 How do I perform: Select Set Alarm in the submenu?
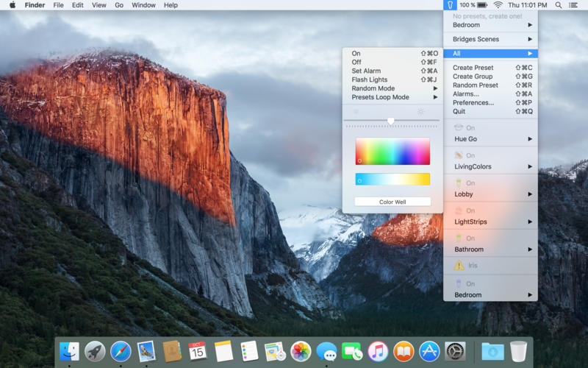click(366, 71)
